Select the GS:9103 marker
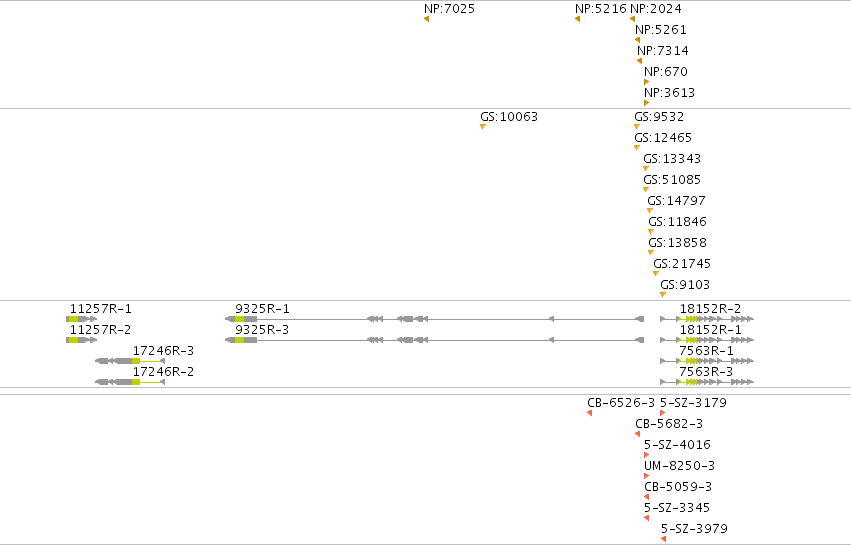Screen dimensions: 851x545 click(x=663, y=295)
